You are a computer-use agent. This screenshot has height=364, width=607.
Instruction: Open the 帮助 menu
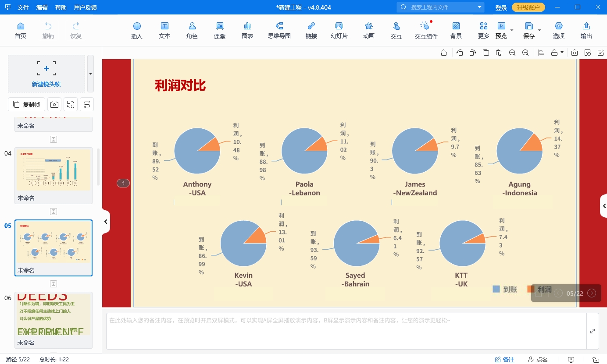[x=61, y=7]
